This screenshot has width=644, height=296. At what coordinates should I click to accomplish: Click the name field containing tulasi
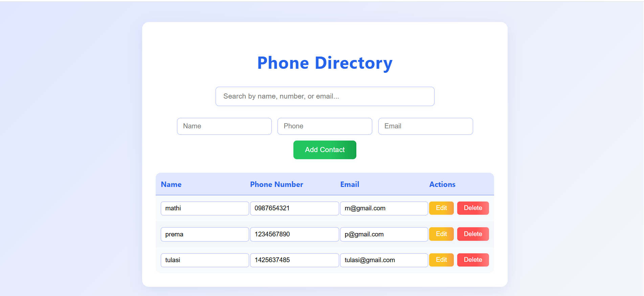tap(205, 260)
